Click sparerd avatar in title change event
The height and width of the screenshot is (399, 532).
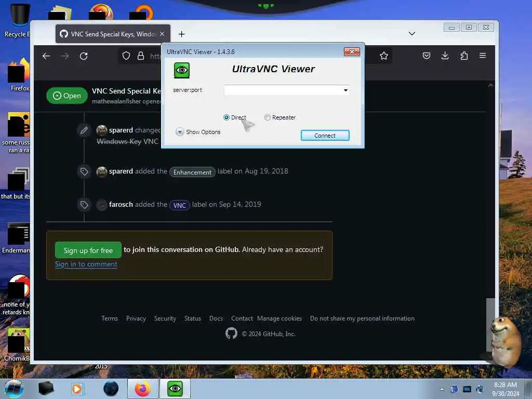coord(102,130)
